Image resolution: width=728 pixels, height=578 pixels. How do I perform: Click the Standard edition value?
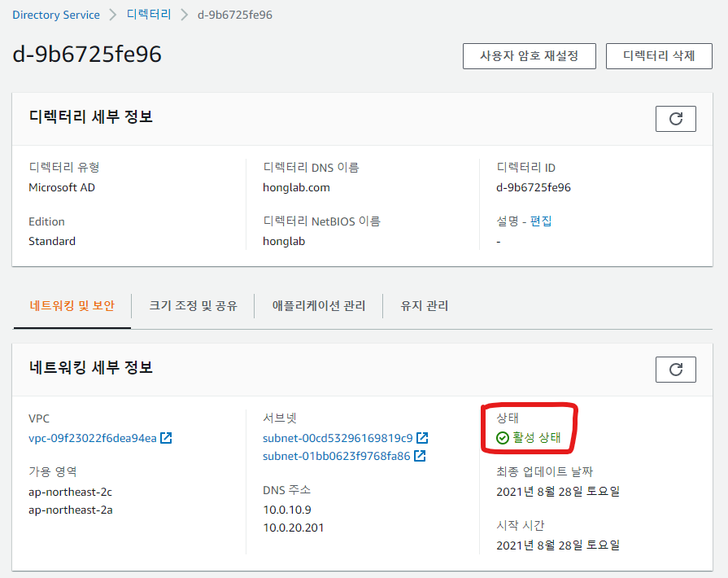click(52, 241)
